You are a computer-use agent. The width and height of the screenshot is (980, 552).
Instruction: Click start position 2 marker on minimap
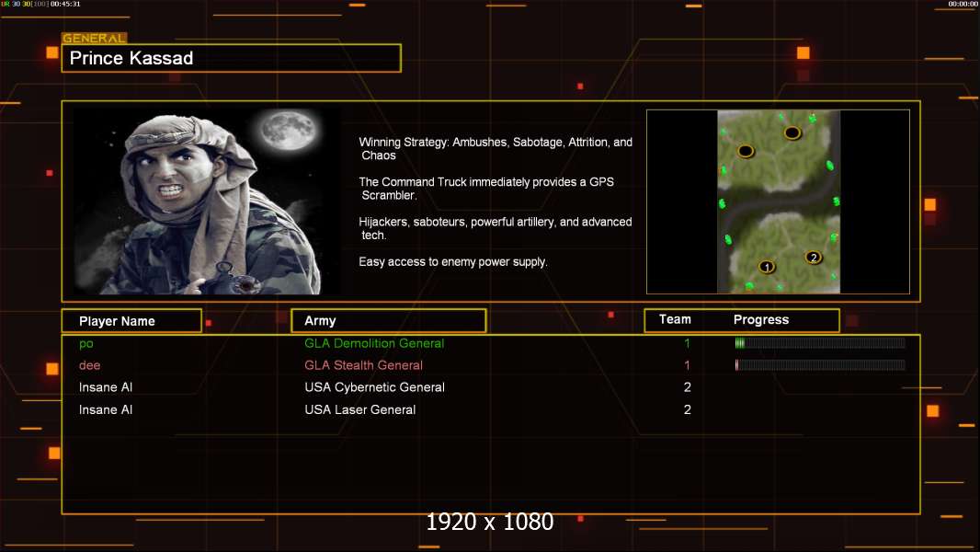click(x=813, y=257)
